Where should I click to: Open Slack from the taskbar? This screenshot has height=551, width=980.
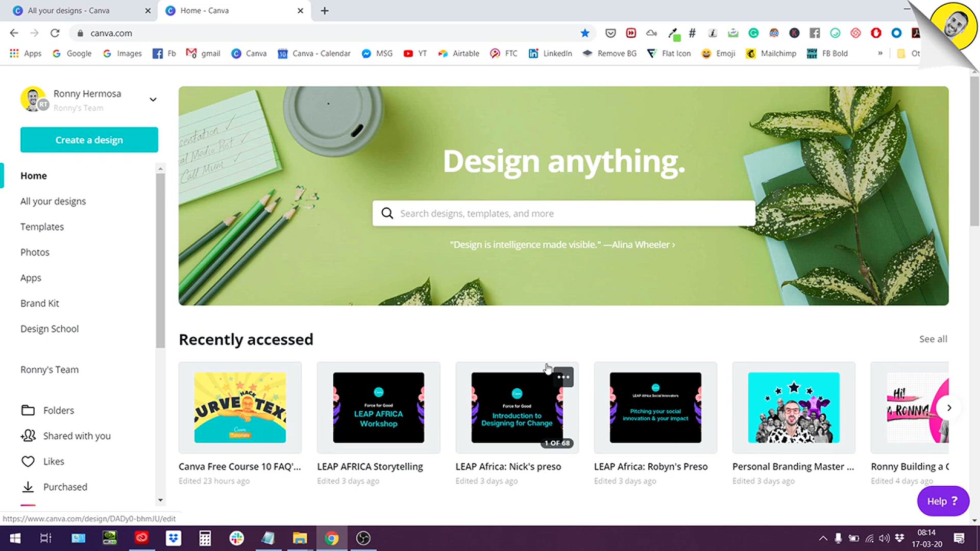(x=236, y=538)
